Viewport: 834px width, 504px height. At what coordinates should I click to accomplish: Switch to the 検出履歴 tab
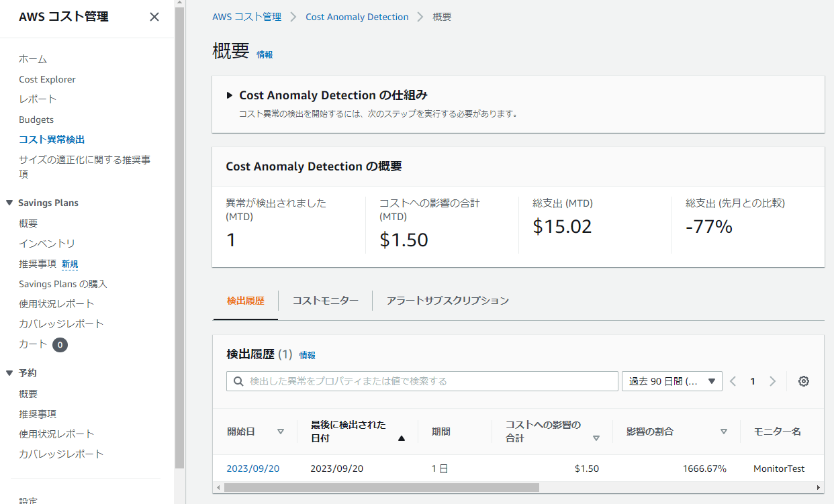(x=245, y=301)
